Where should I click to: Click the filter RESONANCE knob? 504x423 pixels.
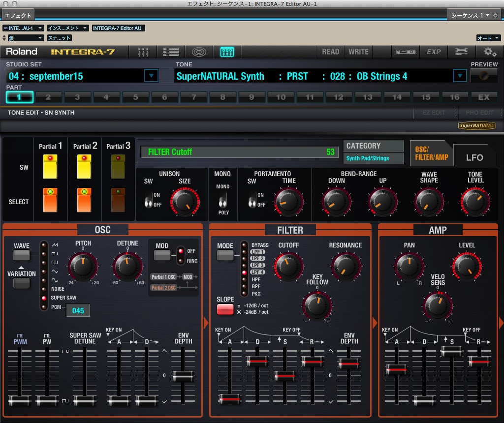click(346, 267)
